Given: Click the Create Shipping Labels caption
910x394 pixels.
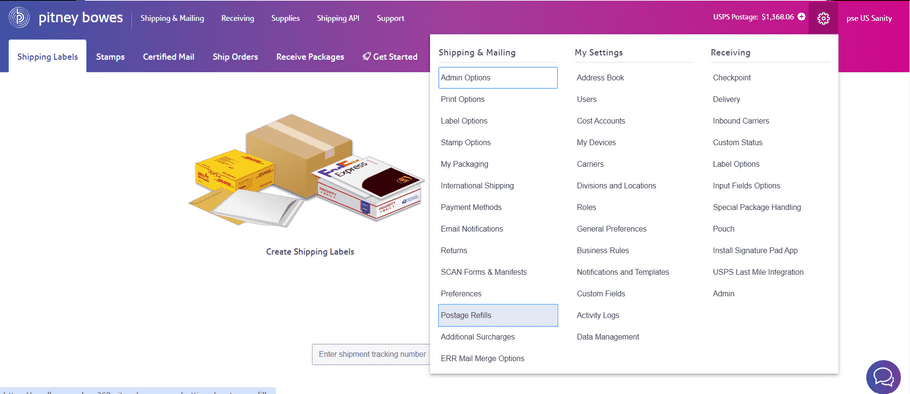Looking at the screenshot, I should [310, 252].
